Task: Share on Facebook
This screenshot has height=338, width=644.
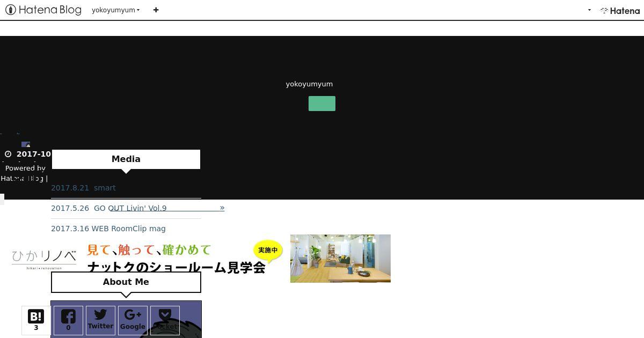Action: pyautogui.click(x=68, y=320)
